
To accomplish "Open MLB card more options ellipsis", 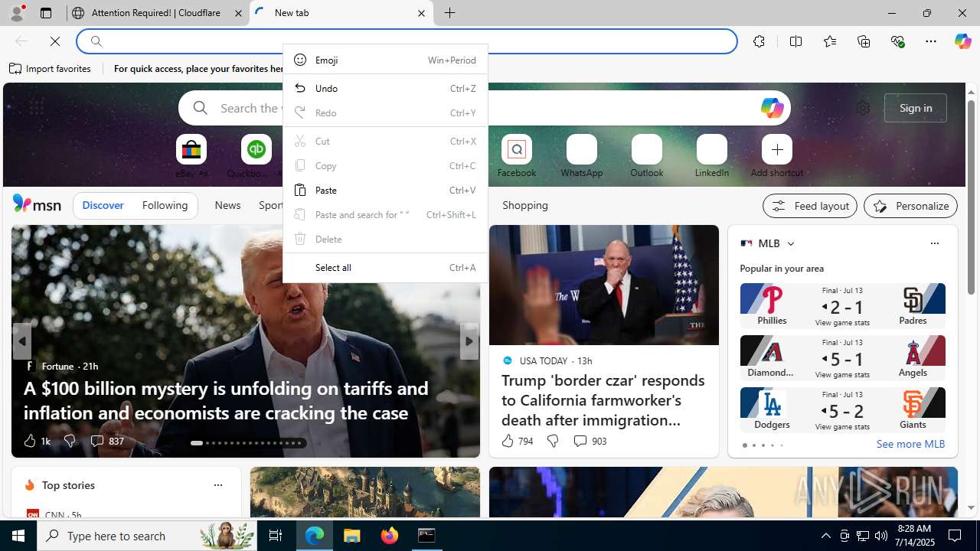I will pos(934,243).
